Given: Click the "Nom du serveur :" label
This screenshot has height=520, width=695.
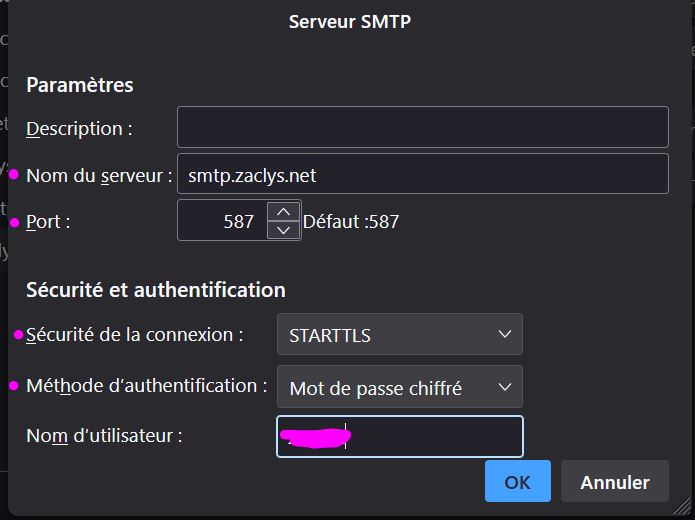Looking at the screenshot, I should coord(99,176).
